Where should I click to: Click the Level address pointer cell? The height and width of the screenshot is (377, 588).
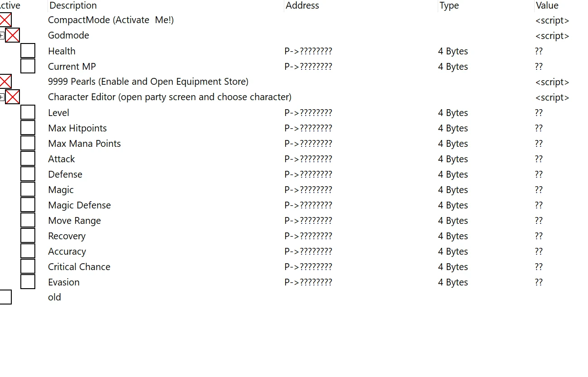pos(308,112)
